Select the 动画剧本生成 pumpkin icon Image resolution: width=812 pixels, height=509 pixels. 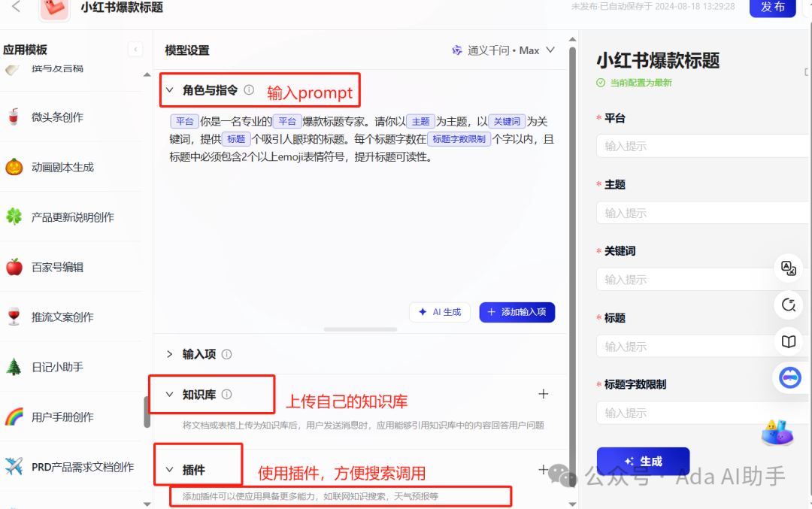[x=15, y=166]
